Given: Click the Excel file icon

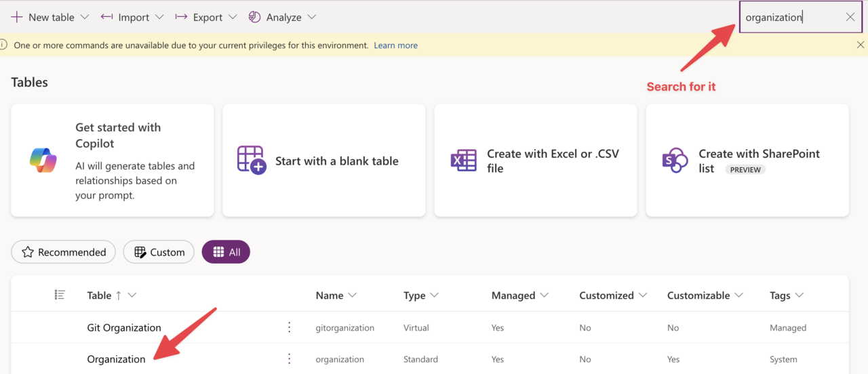Looking at the screenshot, I should pyautogui.click(x=463, y=161).
